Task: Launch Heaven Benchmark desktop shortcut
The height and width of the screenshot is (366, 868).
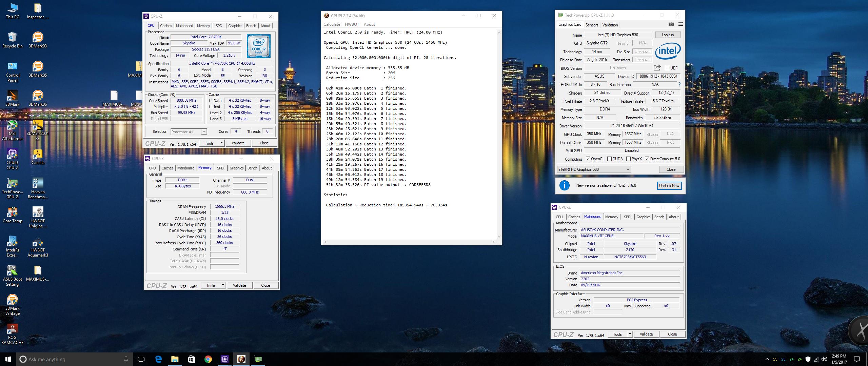Action: (x=38, y=188)
